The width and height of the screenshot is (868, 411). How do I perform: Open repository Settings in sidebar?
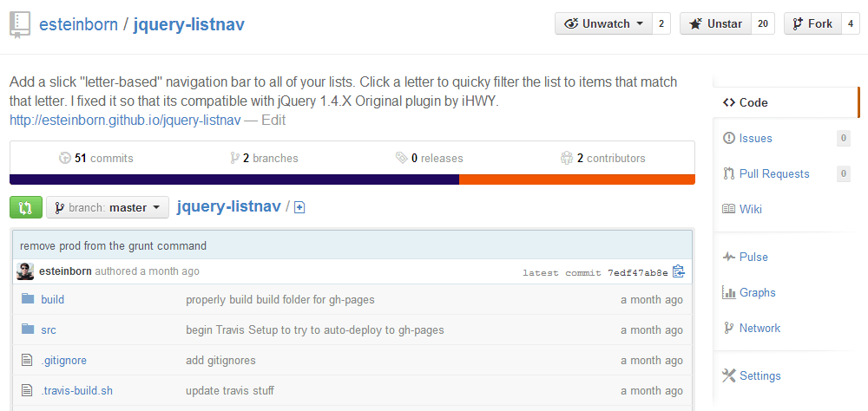[759, 375]
